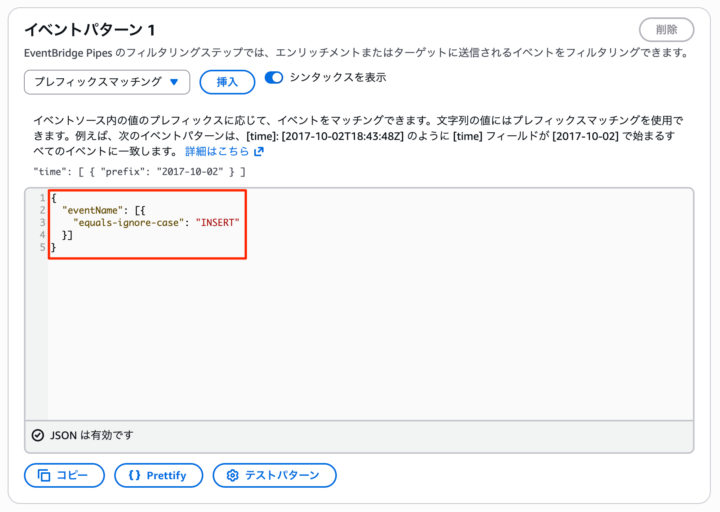Click the external link icon after 詳細はこちら
Viewport: 720px width, 512px height.
259,151
